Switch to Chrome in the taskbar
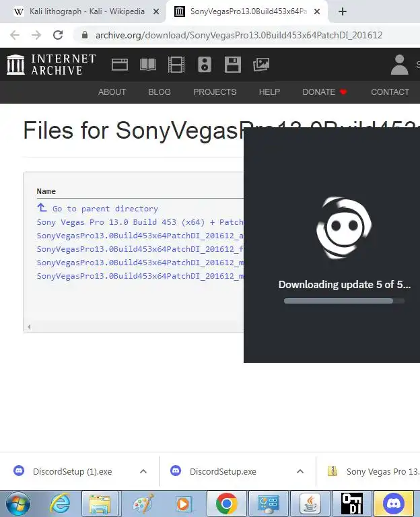 226,504
